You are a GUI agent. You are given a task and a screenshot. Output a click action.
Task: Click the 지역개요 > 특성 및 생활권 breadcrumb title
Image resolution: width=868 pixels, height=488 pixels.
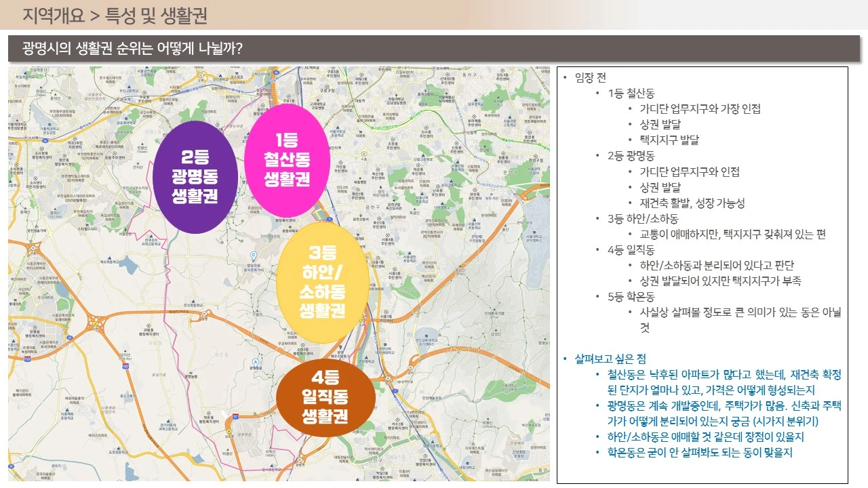pos(115,15)
